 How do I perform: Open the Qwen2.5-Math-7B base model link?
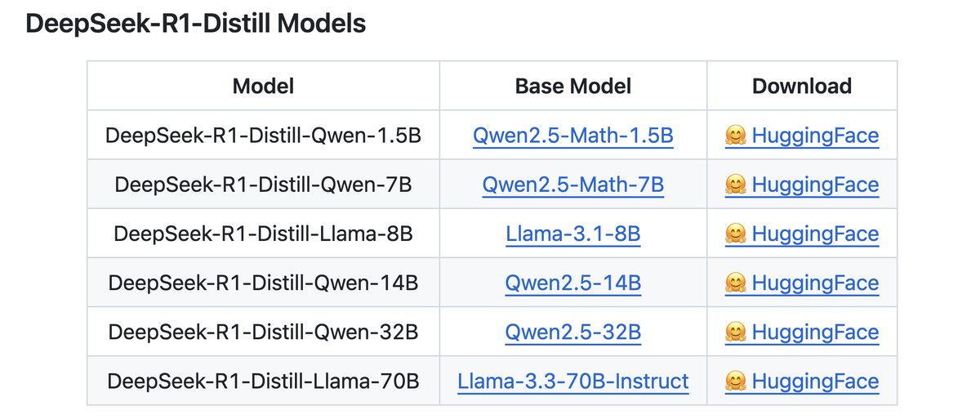(x=572, y=185)
